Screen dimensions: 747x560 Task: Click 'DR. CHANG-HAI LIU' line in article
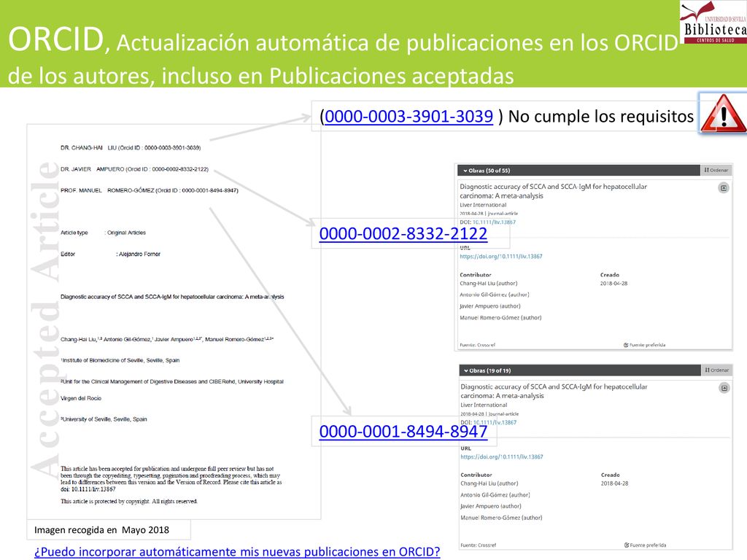tap(131, 148)
